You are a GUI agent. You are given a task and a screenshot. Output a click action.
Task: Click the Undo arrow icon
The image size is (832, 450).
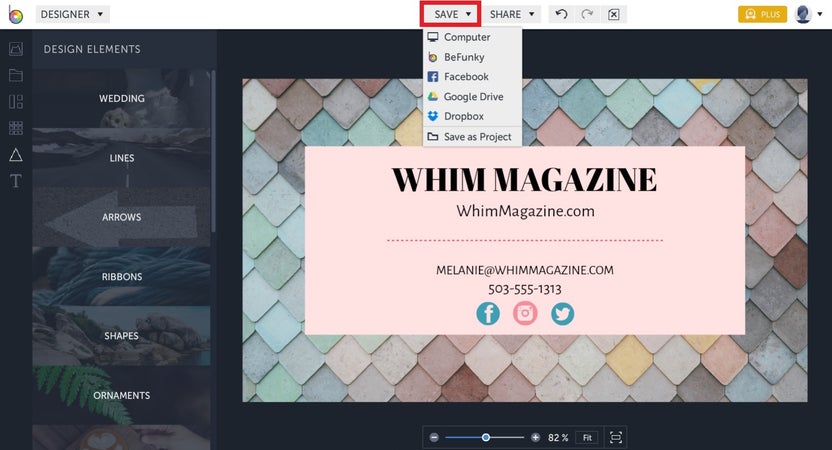[561, 14]
